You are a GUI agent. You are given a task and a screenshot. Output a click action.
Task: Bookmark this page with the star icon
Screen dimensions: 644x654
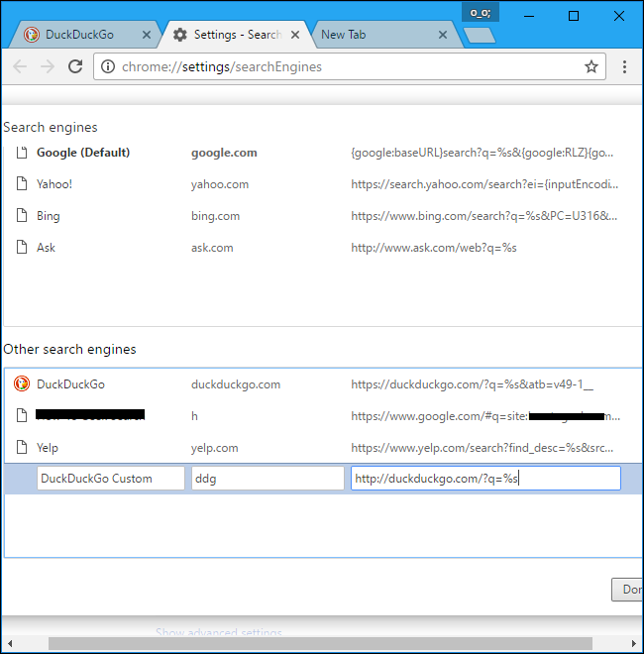591,66
